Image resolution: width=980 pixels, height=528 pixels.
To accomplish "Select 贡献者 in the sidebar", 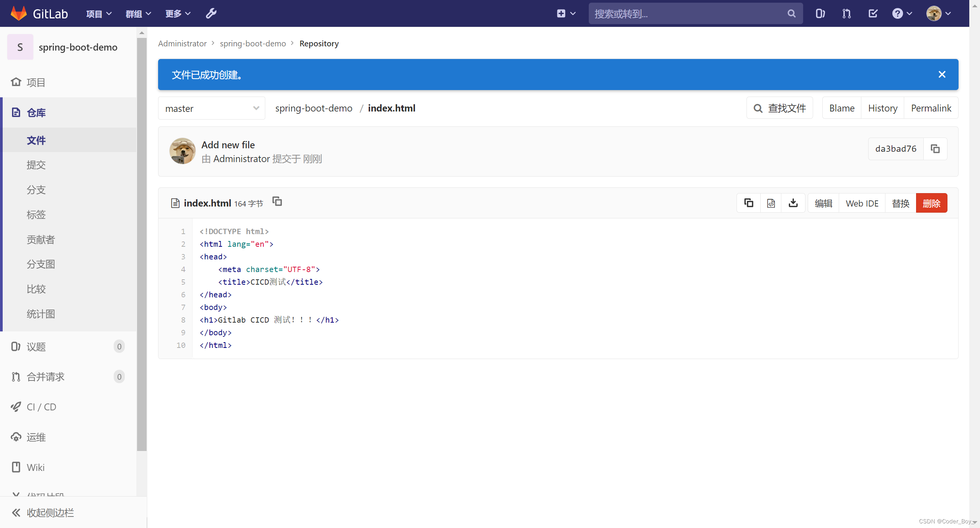I will coord(69,239).
